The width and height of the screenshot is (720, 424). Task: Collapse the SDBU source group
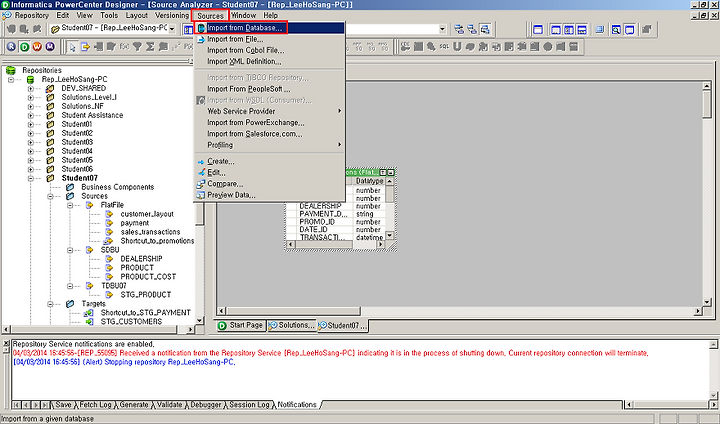point(70,250)
